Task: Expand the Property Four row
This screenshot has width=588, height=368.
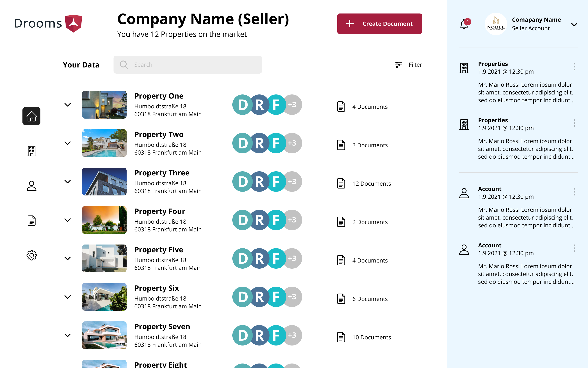Action: point(68,220)
